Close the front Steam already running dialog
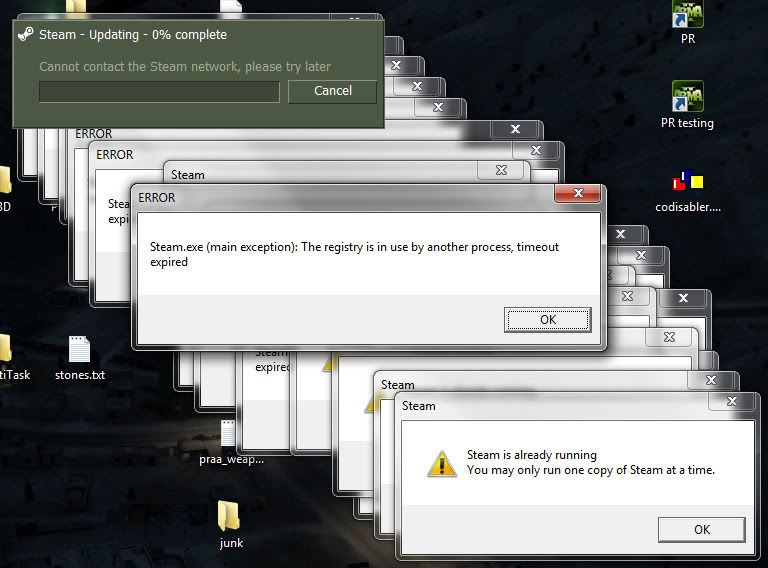 [732, 401]
